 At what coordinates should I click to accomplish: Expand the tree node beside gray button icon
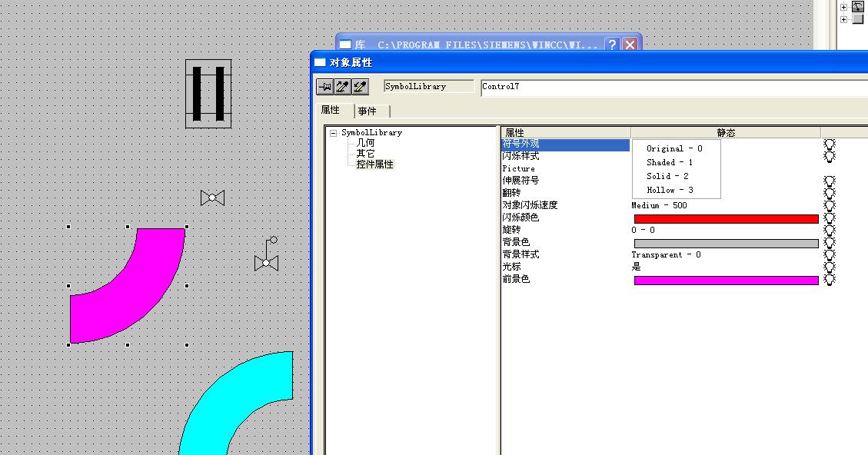(x=843, y=19)
